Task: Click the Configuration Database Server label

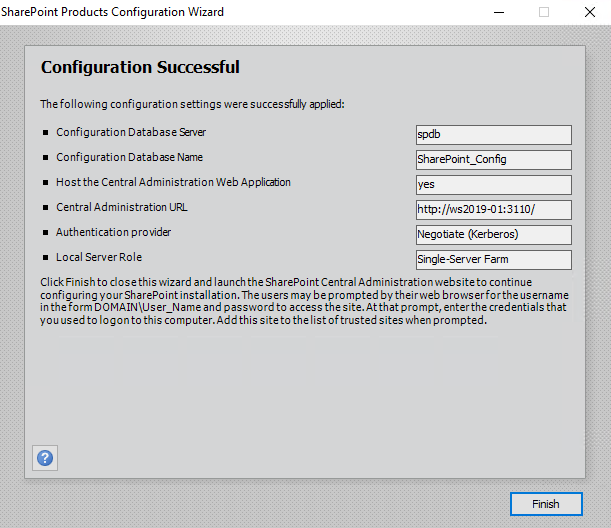Action: click(x=131, y=132)
